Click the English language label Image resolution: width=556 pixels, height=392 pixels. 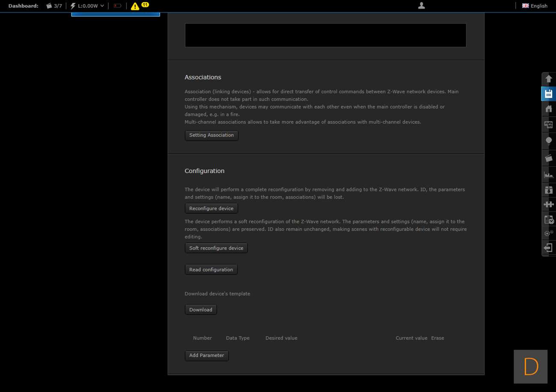[x=539, y=6]
